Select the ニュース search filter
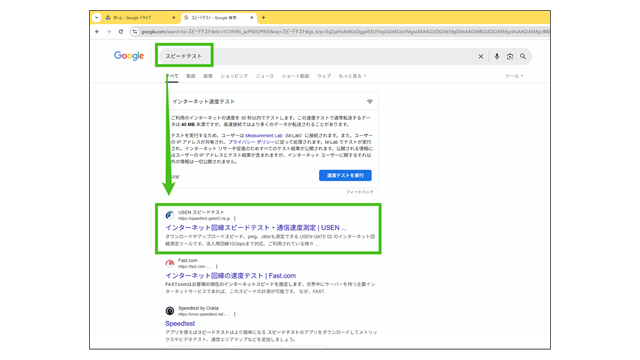The height and width of the screenshot is (360, 640). click(264, 76)
